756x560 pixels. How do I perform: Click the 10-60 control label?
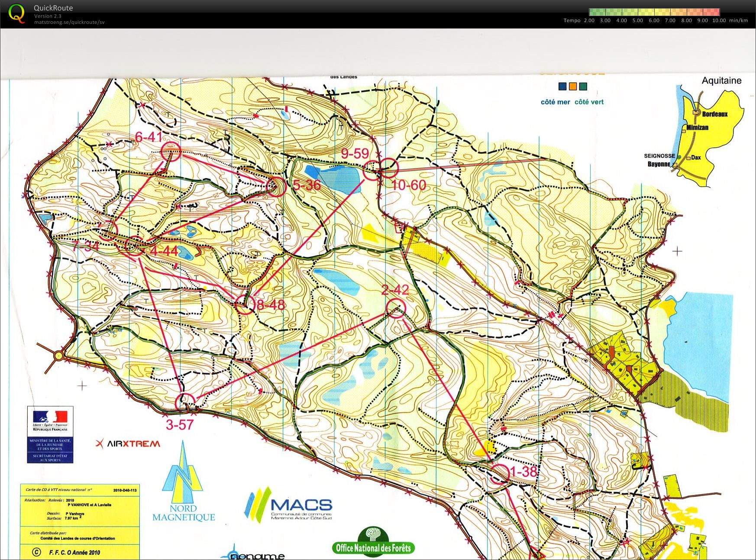tap(409, 185)
